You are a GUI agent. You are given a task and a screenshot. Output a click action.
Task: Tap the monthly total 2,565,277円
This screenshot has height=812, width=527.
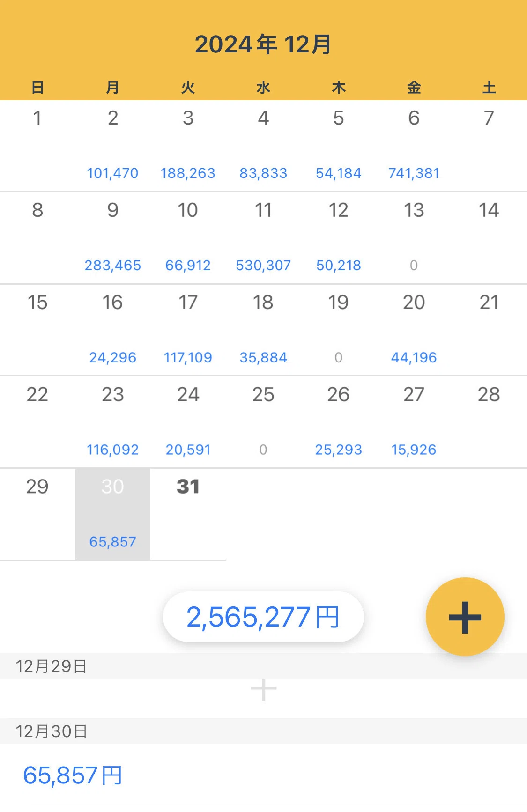pyautogui.click(x=263, y=617)
